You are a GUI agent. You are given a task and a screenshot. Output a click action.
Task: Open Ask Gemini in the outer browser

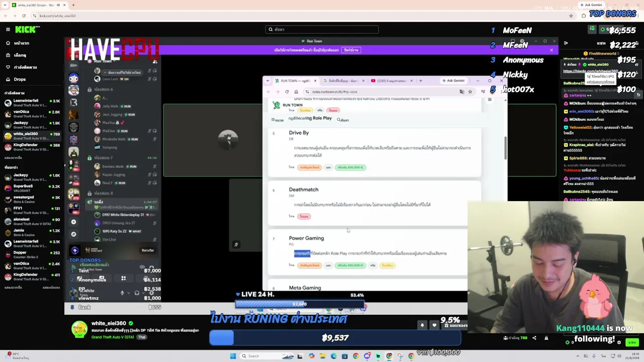point(590,5)
